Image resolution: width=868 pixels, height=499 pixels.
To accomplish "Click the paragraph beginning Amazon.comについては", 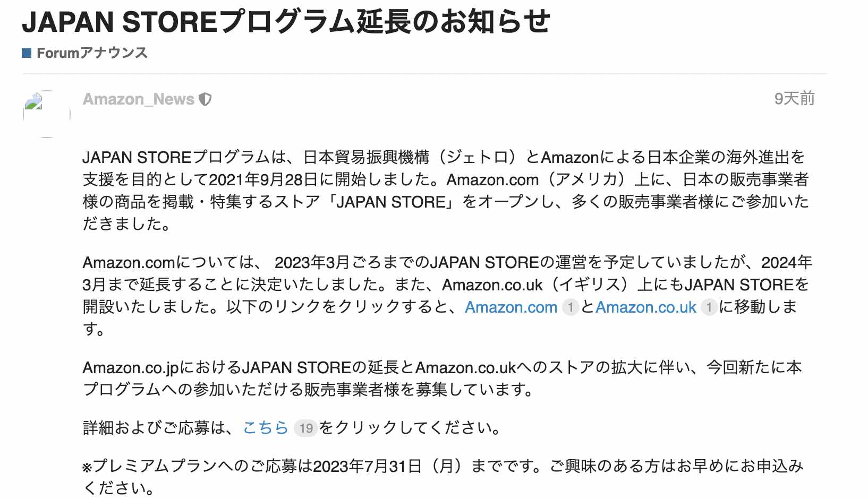I will (x=447, y=296).
